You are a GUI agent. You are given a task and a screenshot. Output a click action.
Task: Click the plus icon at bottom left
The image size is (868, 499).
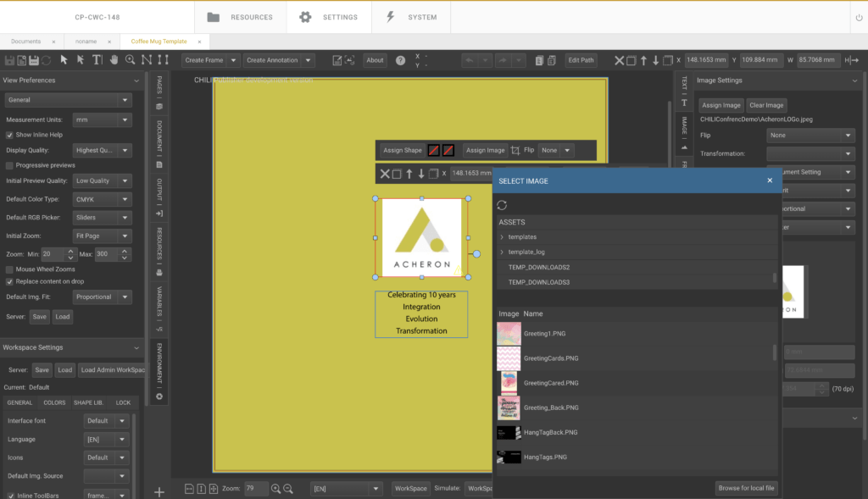coord(159,492)
